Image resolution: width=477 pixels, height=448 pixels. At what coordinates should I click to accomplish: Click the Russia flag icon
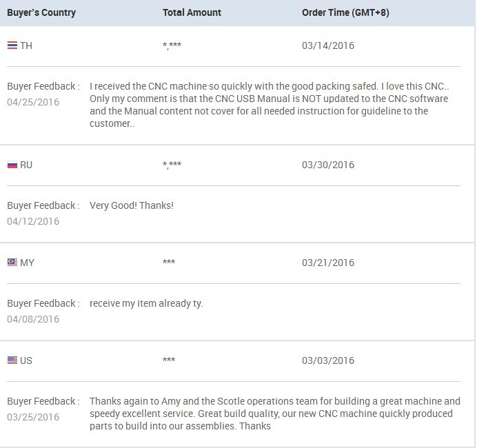(12, 165)
